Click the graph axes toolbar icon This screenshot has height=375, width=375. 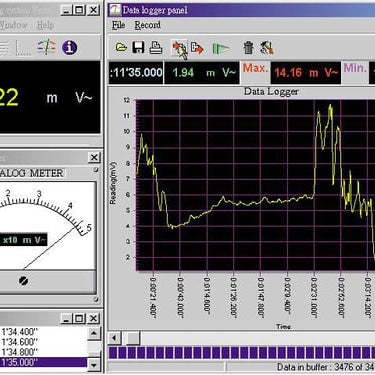[x=24, y=48]
